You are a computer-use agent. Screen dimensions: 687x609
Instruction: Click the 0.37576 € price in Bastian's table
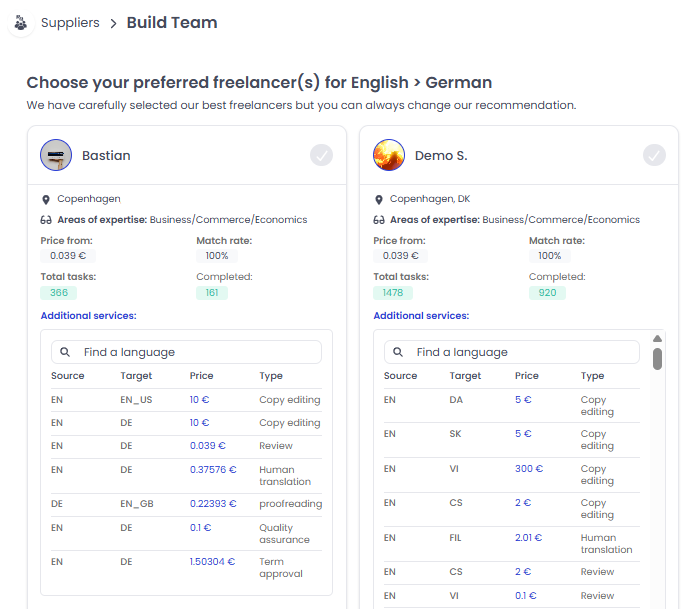click(213, 470)
